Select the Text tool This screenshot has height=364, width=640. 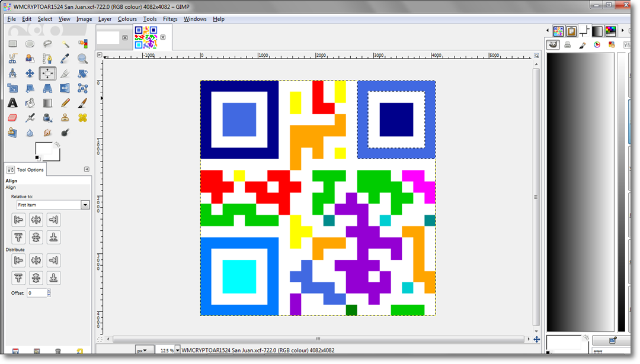(x=12, y=103)
